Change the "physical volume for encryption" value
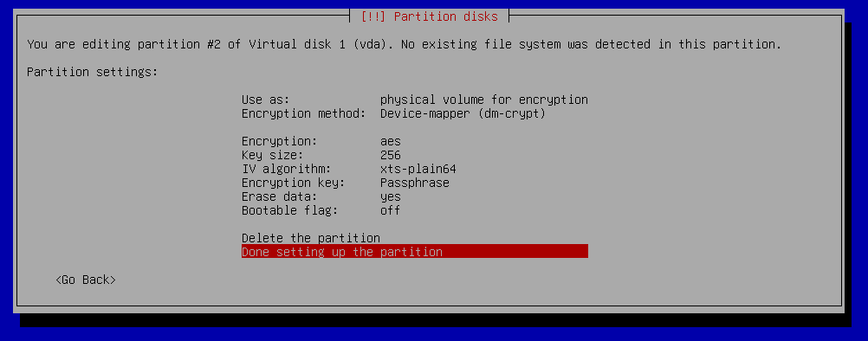This screenshot has height=341, width=868. click(484, 100)
